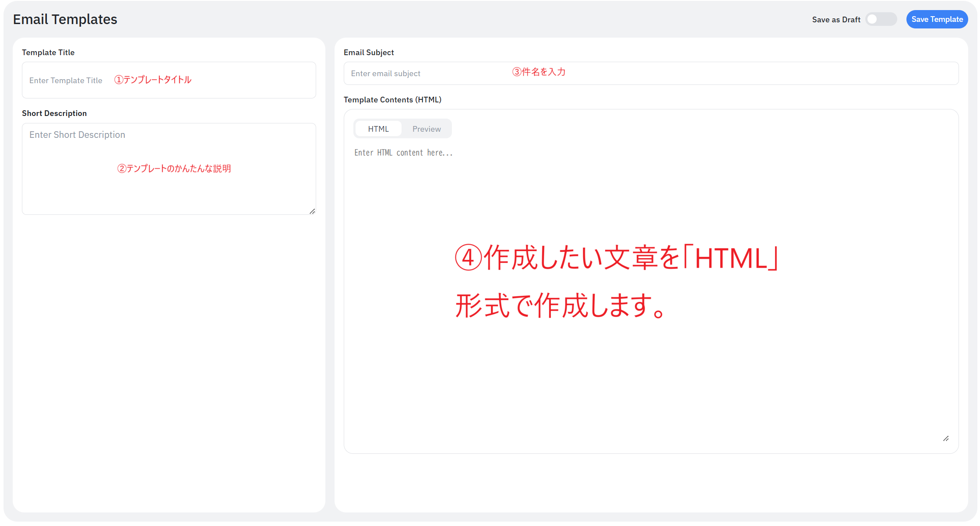This screenshot has height=526, width=980.
Task: Click the red ①テンプレートタイトル annotation
Action: tap(153, 80)
